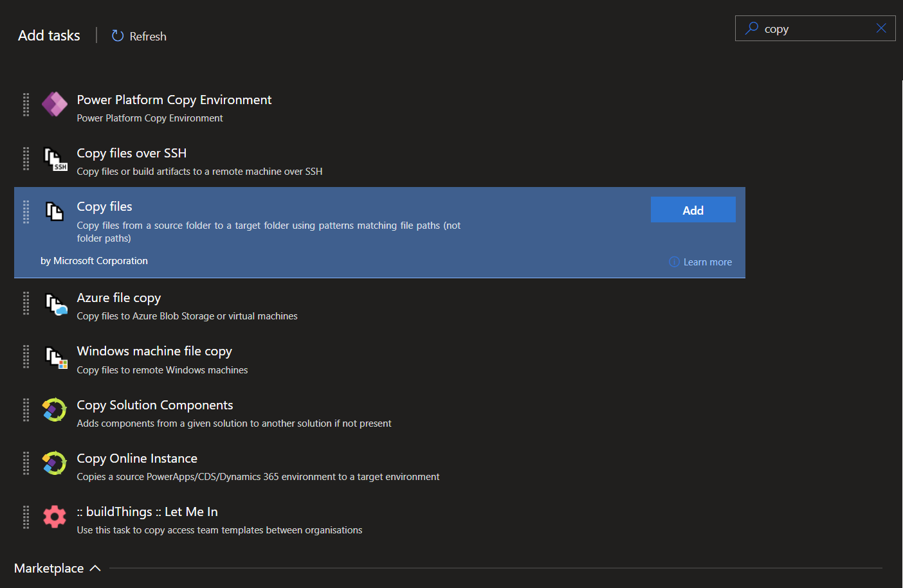Viewport: 903px width, 588px height.
Task: Grab the drag handle beside Copy files over SSH
Action: point(26,158)
